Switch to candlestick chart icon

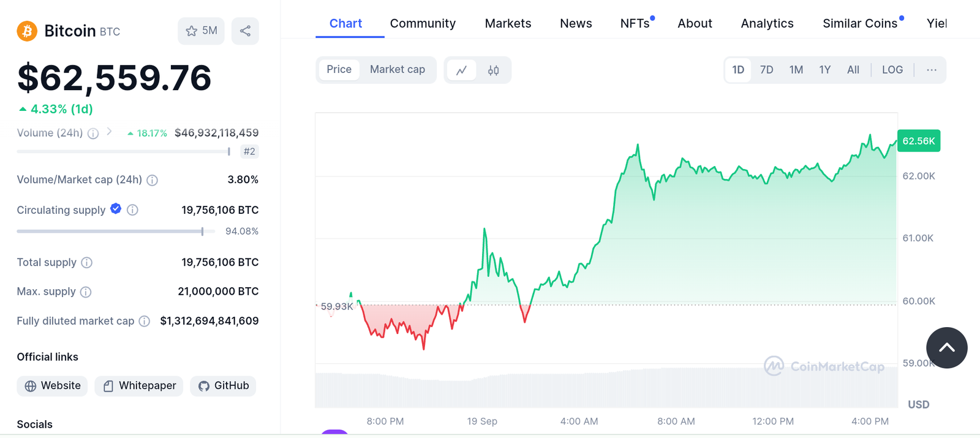493,70
